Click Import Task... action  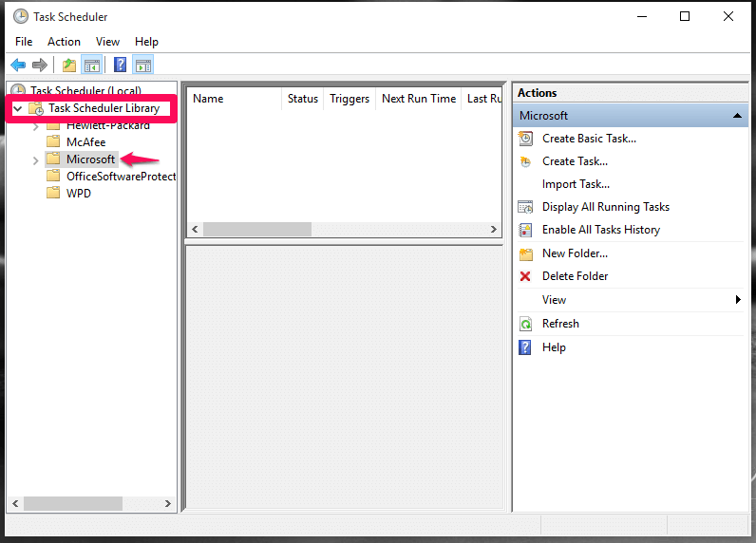coord(576,184)
